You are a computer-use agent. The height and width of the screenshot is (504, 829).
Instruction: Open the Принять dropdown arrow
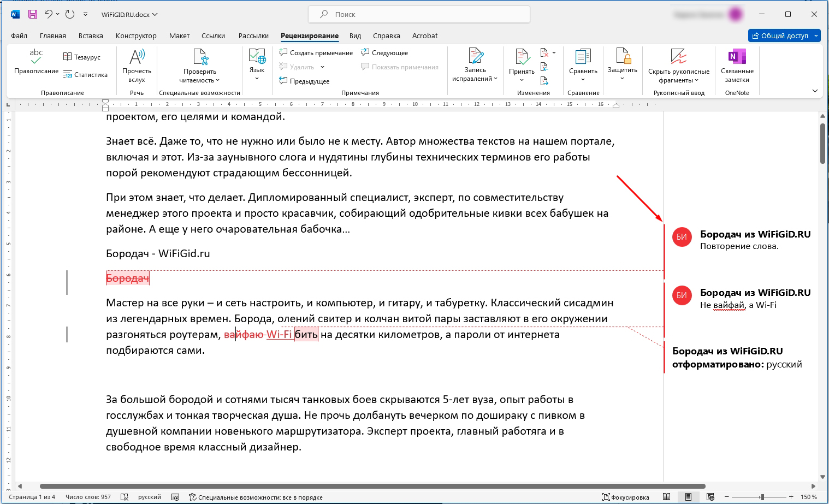coord(522,80)
